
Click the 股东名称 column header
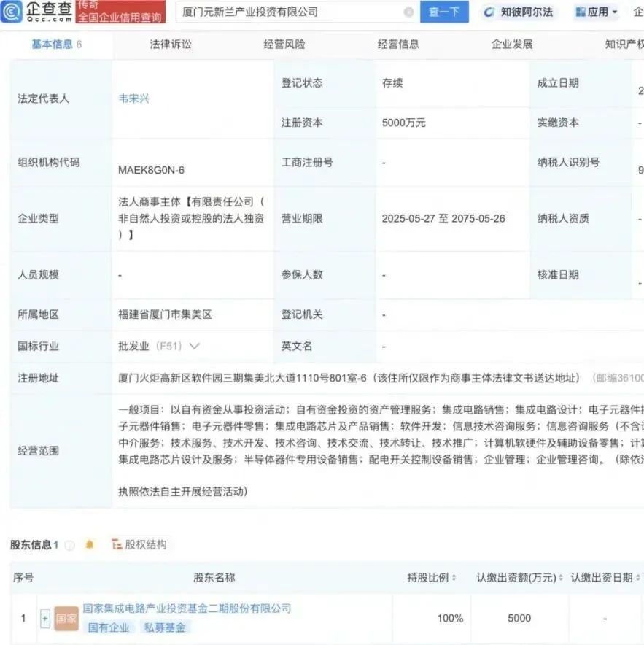click(214, 578)
